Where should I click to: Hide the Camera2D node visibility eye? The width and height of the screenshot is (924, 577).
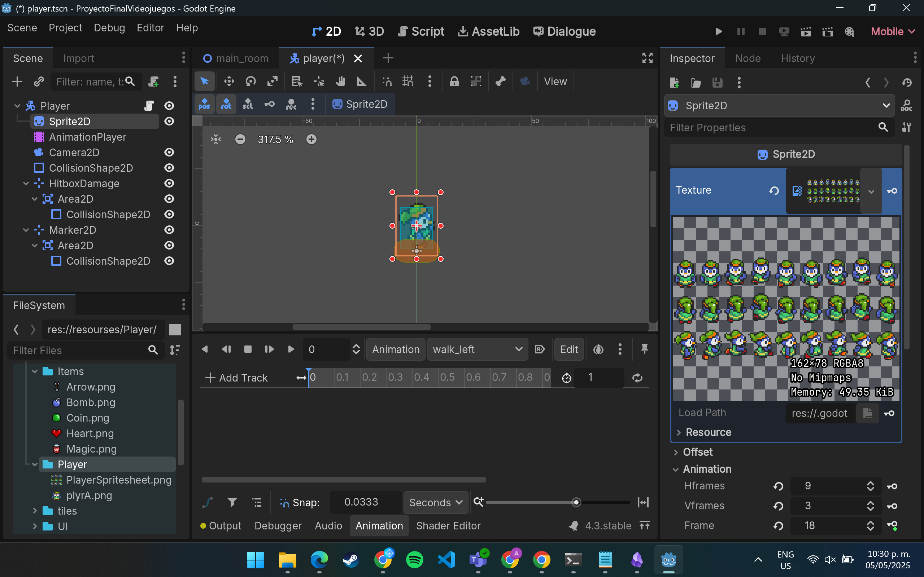coord(169,152)
